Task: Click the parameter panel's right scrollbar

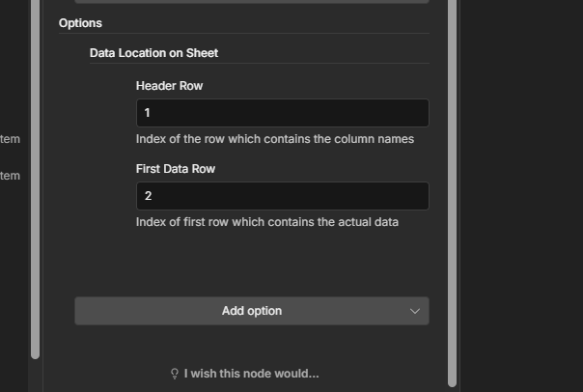Action: pyautogui.click(x=451, y=193)
